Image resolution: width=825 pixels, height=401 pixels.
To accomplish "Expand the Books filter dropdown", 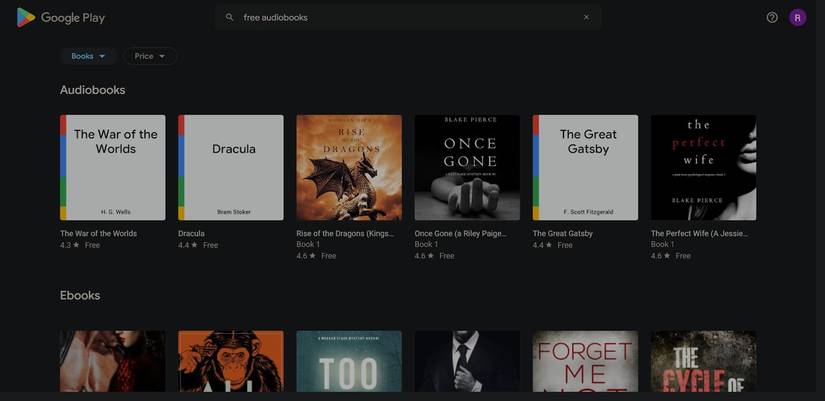I will coord(88,56).
